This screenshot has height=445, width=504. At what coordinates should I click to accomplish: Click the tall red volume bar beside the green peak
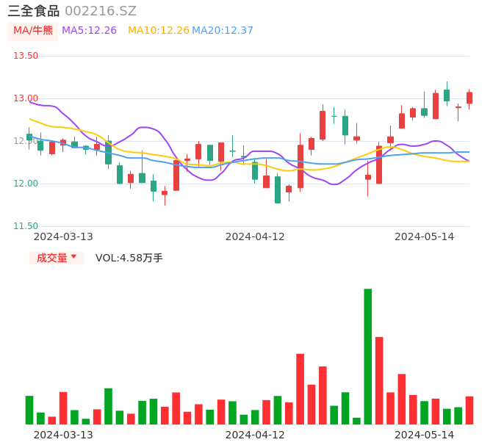(379, 380)
